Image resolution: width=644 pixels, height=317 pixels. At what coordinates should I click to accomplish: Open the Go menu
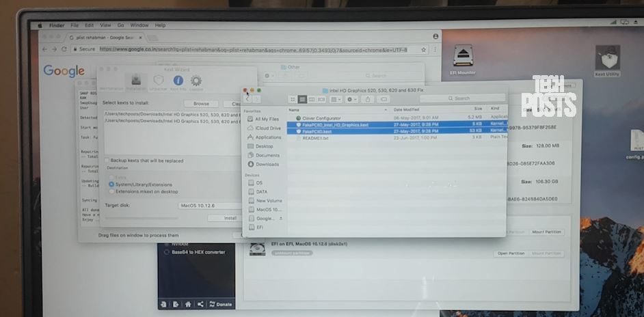pyautogui.click(x=121, y=25)
